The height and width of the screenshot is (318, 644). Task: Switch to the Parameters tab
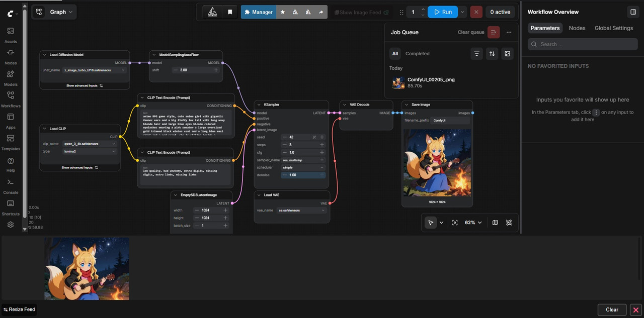click(545, 28)
